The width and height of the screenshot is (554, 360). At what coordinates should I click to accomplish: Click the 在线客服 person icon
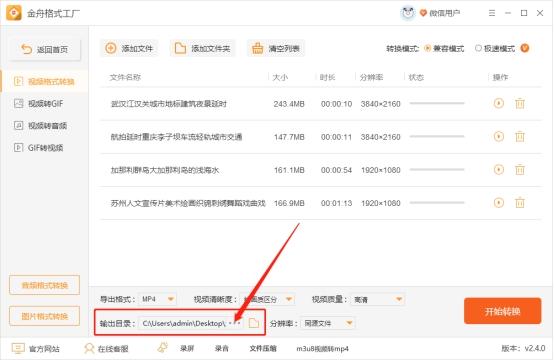tap(89, 348)
